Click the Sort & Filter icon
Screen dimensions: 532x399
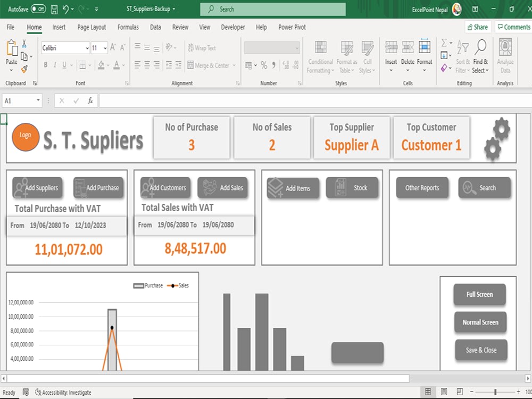pyautogui.click(x=463, y=47)
